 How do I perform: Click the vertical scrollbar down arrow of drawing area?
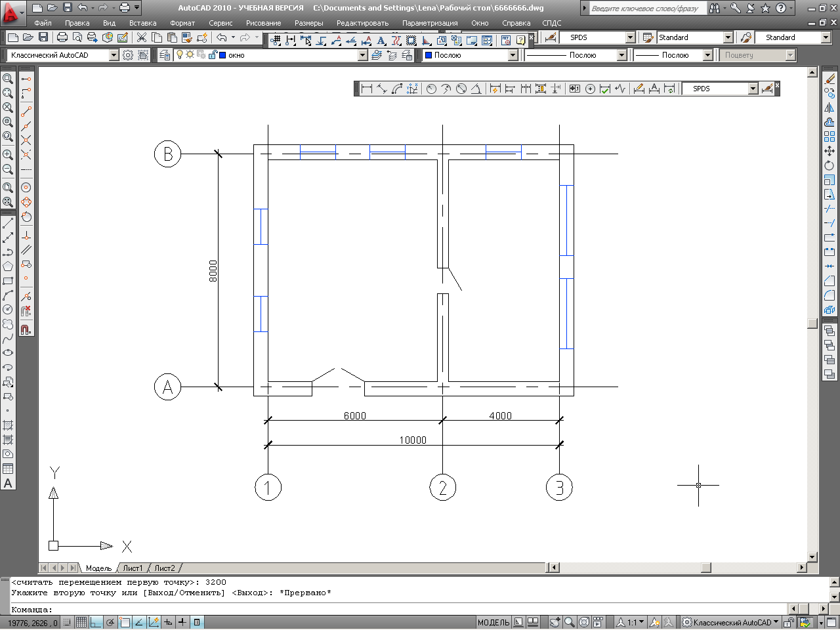click(812, 556)
